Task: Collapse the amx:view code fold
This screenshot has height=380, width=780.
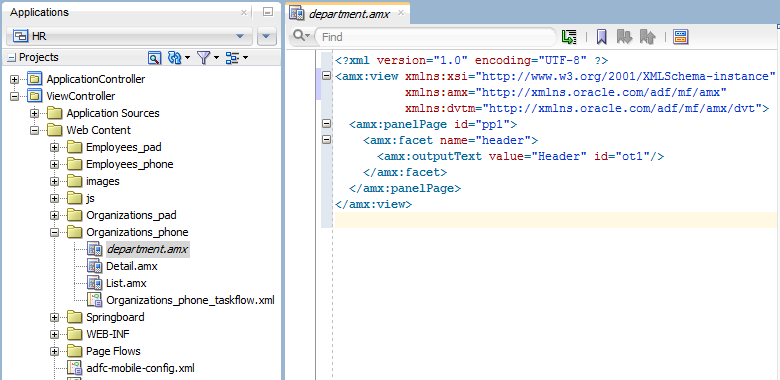Action: [x=326, y=76]
